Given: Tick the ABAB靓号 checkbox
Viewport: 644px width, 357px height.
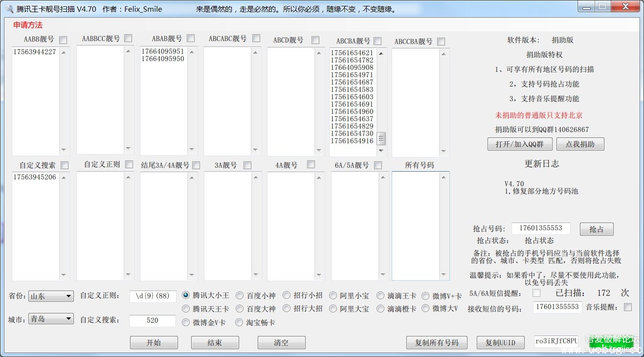Looking at the screenshot, I should point(191,38).
